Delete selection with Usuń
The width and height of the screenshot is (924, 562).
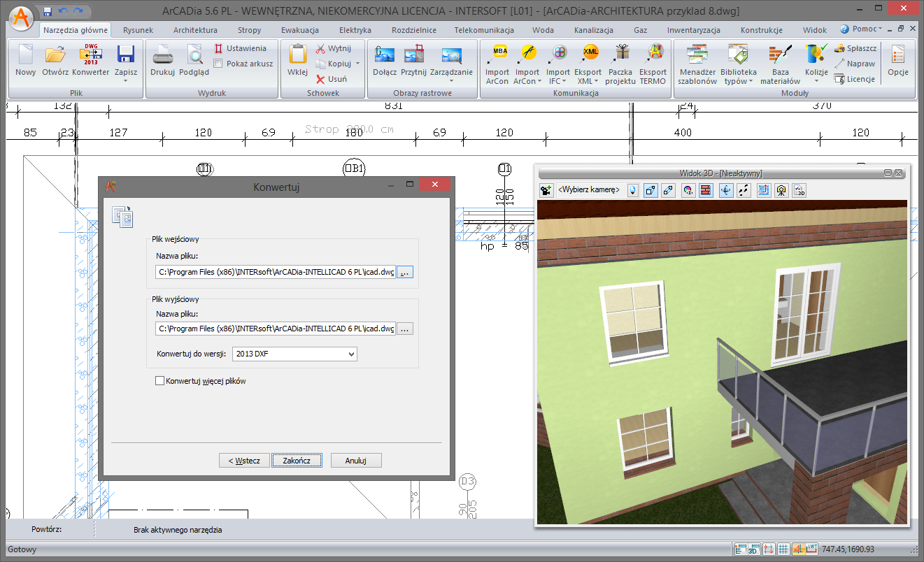click(331, 79)
